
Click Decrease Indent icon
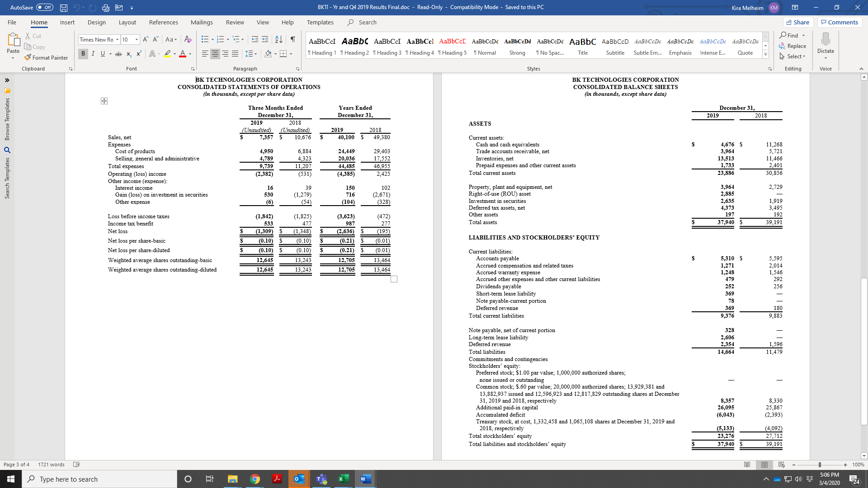255,39
